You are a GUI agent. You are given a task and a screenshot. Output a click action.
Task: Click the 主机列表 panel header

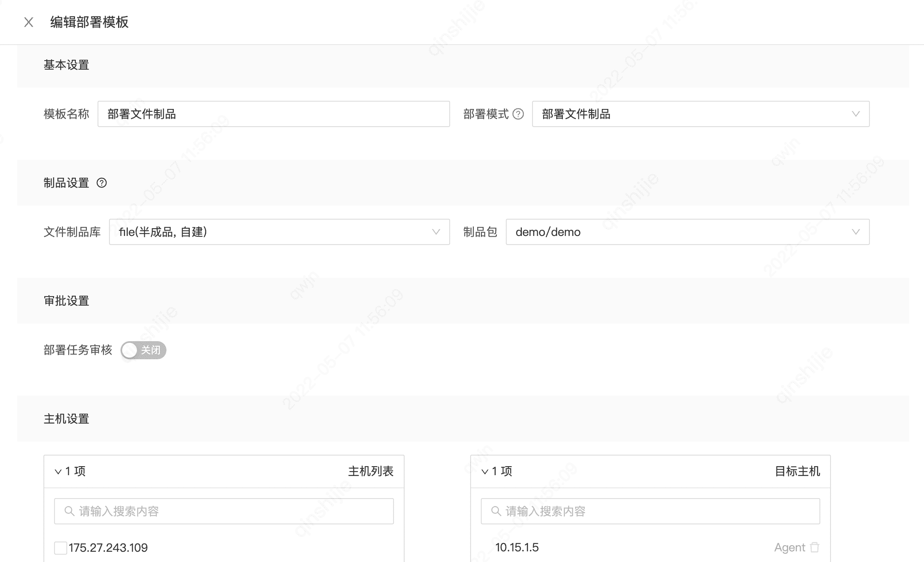pos(371,471)
